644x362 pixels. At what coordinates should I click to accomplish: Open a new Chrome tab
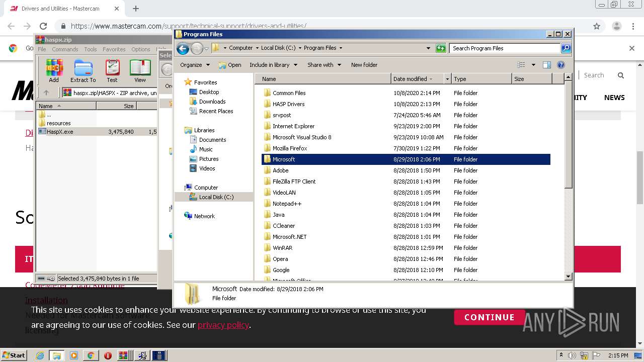136,9
